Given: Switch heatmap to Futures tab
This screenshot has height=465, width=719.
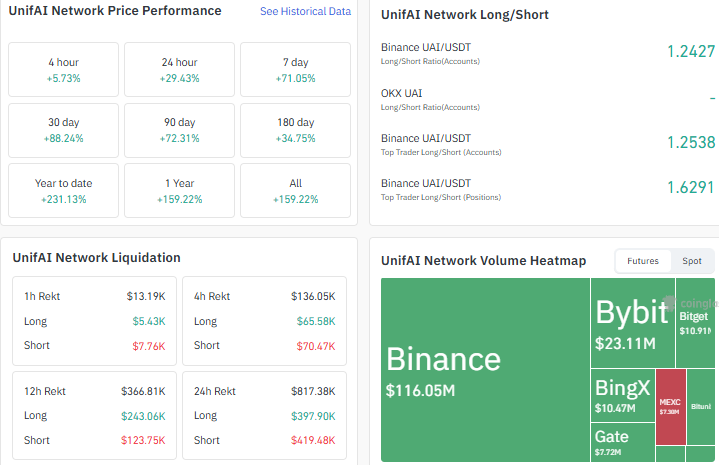Looking at the screenshot, I should pyautogui.click(x=642, y=261).
